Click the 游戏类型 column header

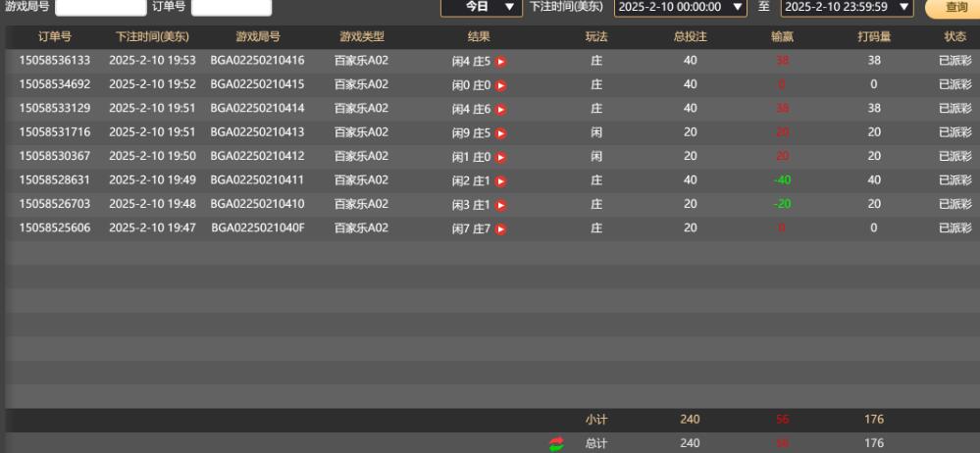pos(362,37)
